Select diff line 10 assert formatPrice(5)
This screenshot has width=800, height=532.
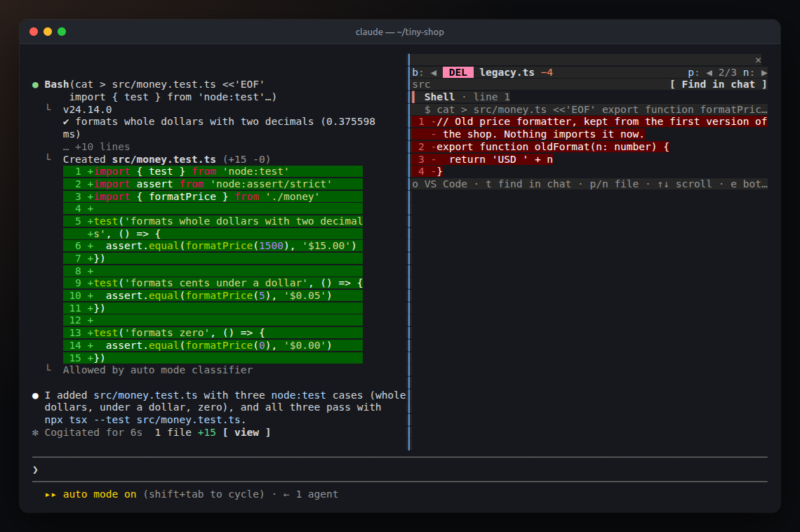point(213,296)
